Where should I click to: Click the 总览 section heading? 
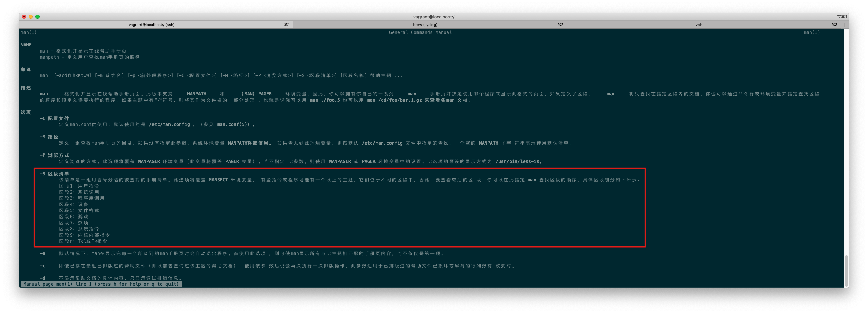(x=26, y=69)
